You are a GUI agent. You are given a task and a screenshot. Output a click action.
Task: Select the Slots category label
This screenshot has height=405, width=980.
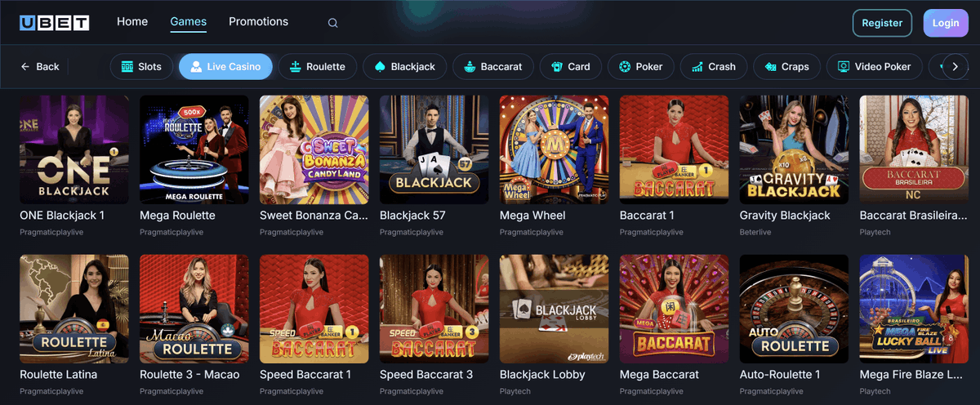(149, 67)
